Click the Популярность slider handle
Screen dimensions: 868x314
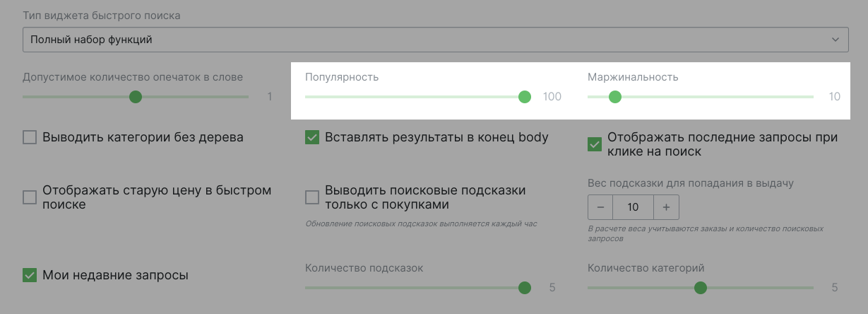pyautogui.click(x=525, y=97)
